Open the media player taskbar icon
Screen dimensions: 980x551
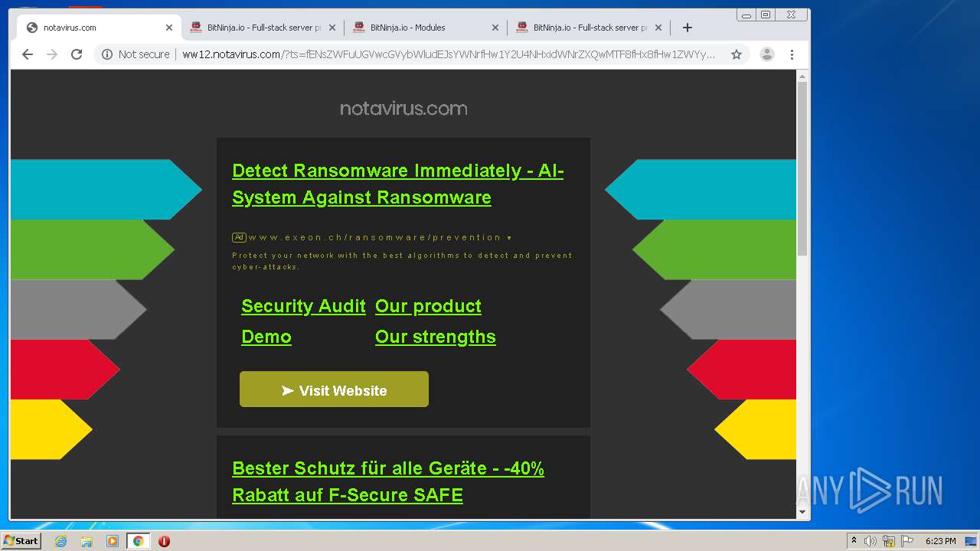coord(113,541)
